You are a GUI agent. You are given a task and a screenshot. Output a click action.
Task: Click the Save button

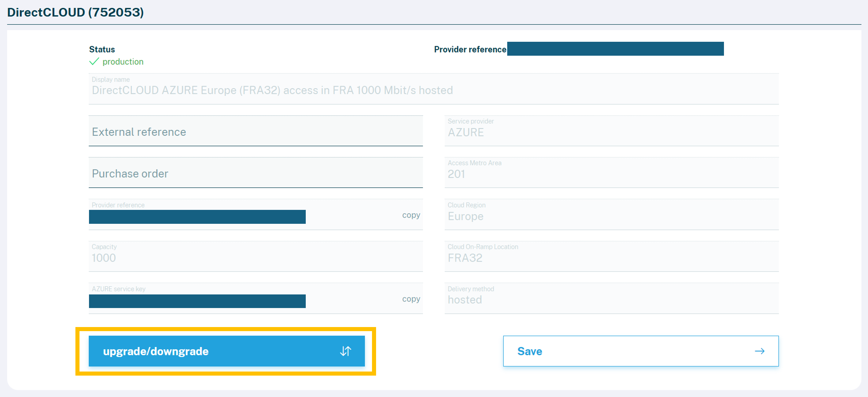click(x=641, y=351)
